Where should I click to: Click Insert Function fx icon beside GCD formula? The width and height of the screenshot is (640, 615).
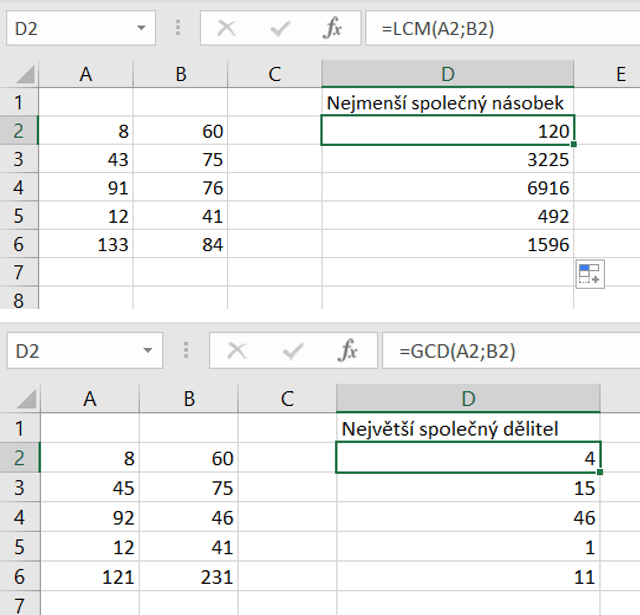pos(348,351)
